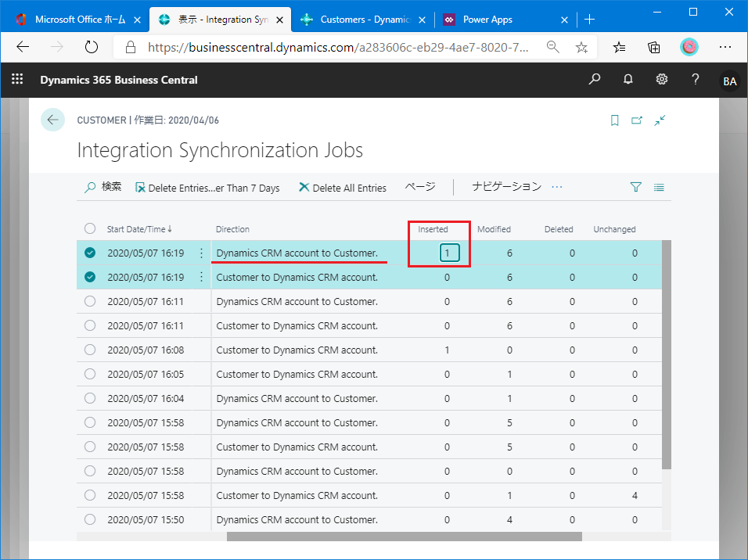Select the 16:05 row checkbox

point(90,374)
